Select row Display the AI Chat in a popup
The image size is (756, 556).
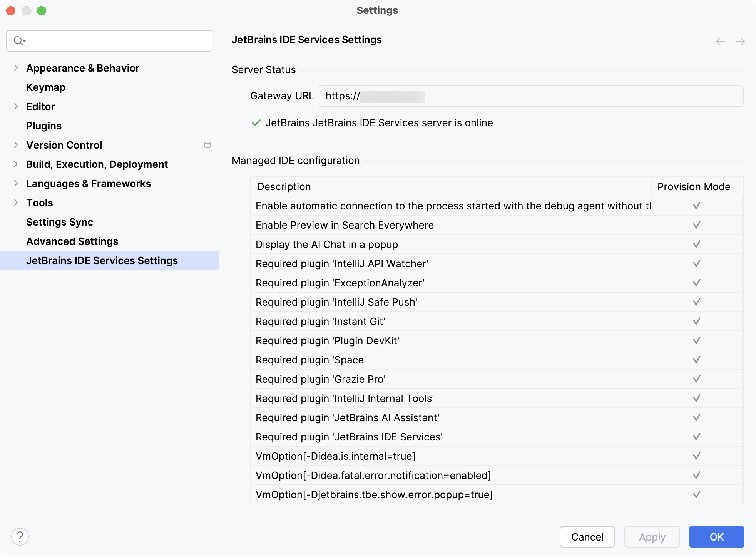(497, 244)
